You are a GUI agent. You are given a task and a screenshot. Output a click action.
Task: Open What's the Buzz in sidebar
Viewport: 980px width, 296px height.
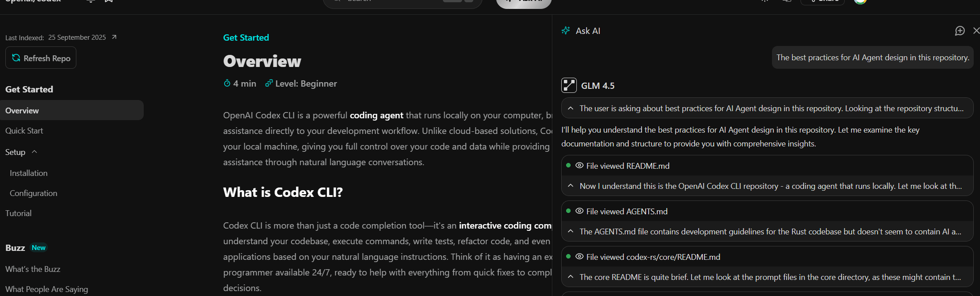pyautogui.click(x=33, y=269)
